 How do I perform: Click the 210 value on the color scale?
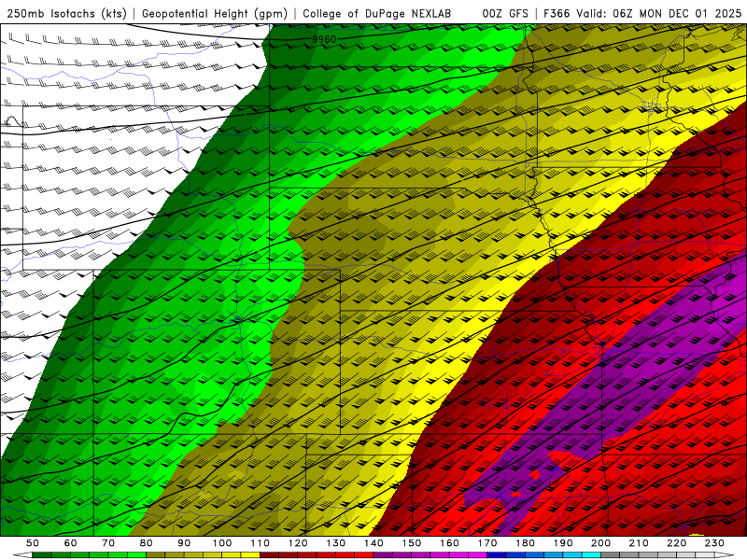[639, 543]
